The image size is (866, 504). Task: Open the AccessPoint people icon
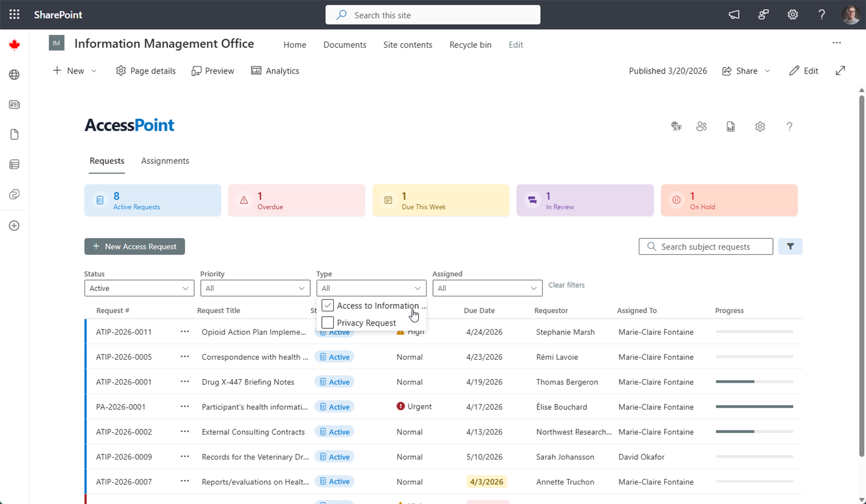coord(701,127)
